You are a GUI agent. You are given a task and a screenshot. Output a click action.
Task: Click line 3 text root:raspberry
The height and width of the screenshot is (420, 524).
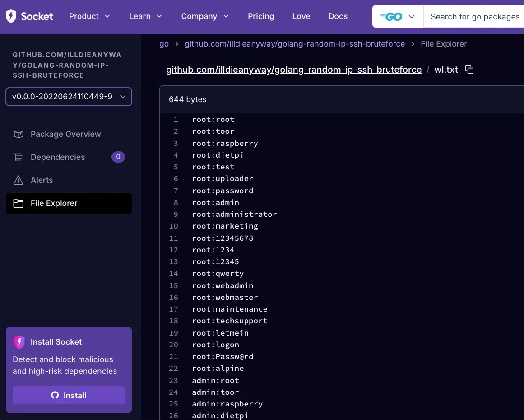225,143
